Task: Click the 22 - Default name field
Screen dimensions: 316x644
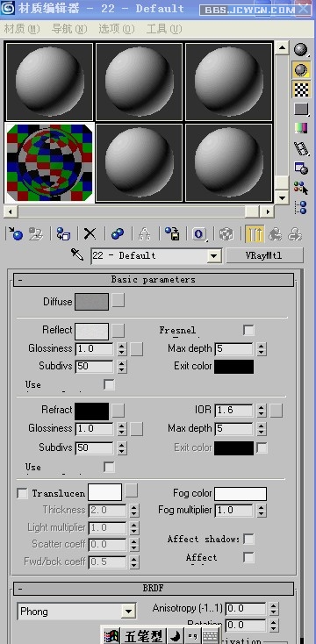Action: [149, 256]
